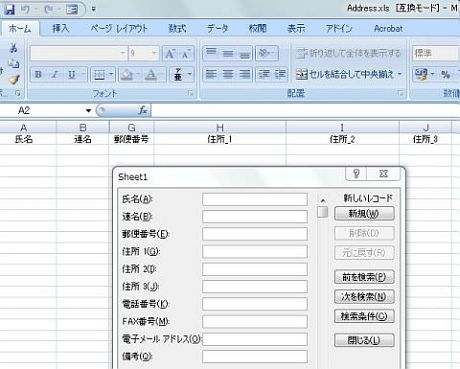Click the text Orientation icon

tap(266, 53)
